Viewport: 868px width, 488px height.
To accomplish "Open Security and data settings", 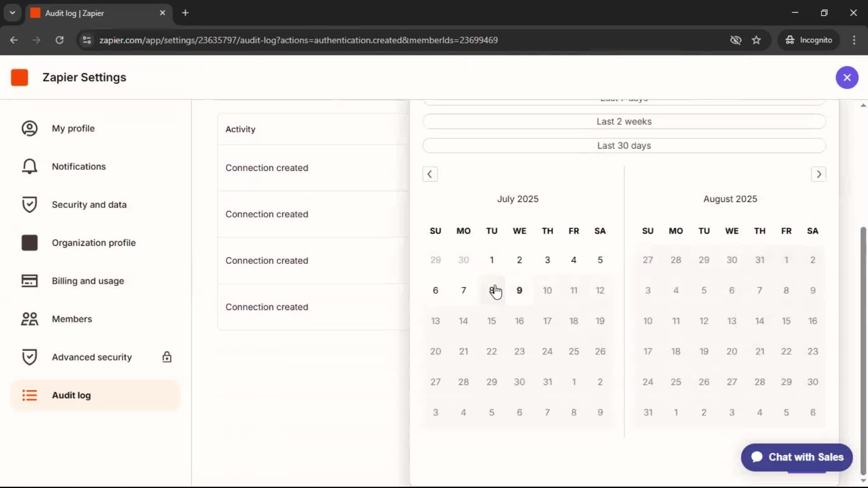I will pos(95,205).
